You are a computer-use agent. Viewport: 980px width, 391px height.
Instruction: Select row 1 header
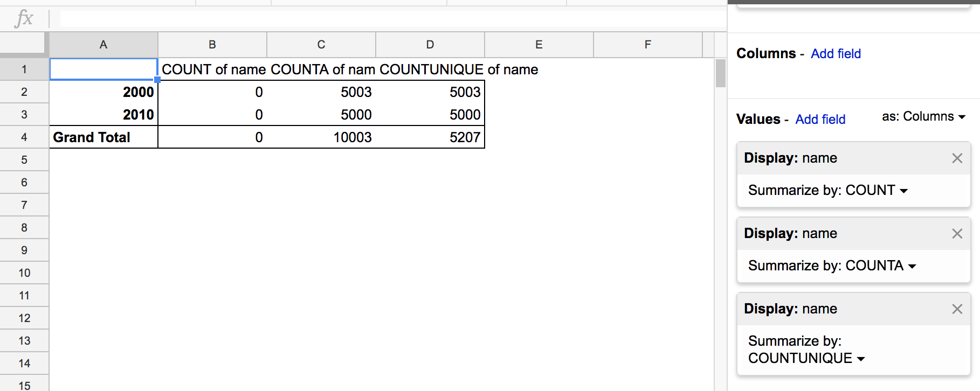click(24, 69)
